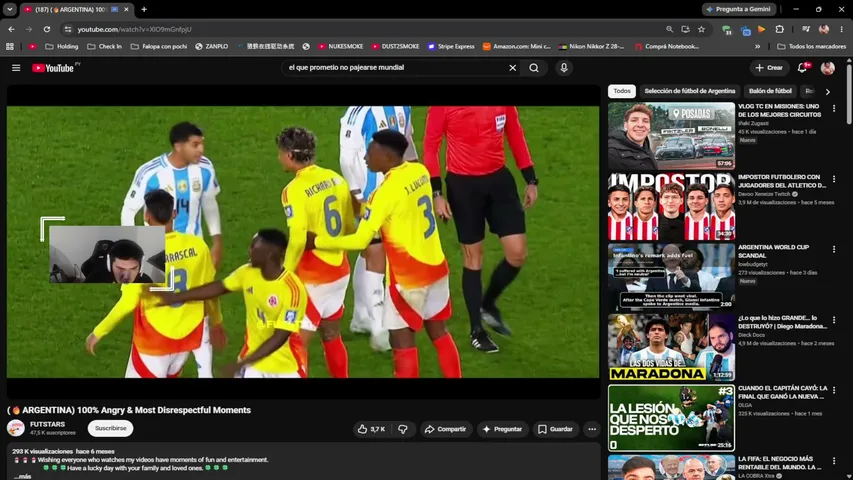The width and height of the screenshot is (853, 480).
Task: Open the YouTube hamburger guide menu
Action: [x=16, y=68]
